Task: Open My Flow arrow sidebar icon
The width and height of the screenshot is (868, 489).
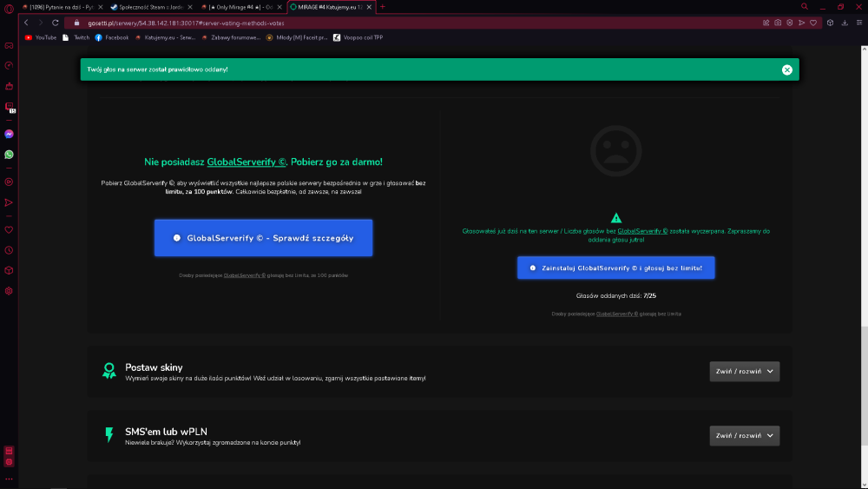Action: [9, 202]
